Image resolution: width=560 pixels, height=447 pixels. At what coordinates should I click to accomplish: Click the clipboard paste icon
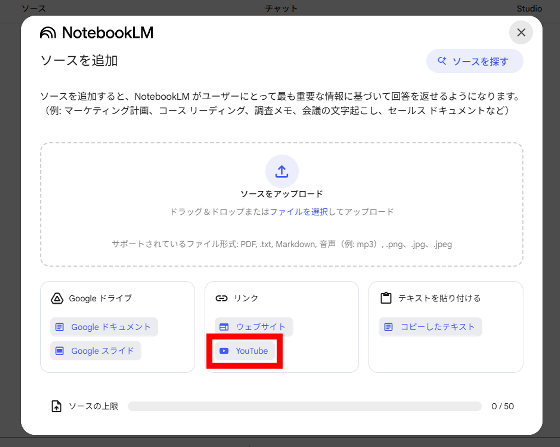(x=386, y=298)
